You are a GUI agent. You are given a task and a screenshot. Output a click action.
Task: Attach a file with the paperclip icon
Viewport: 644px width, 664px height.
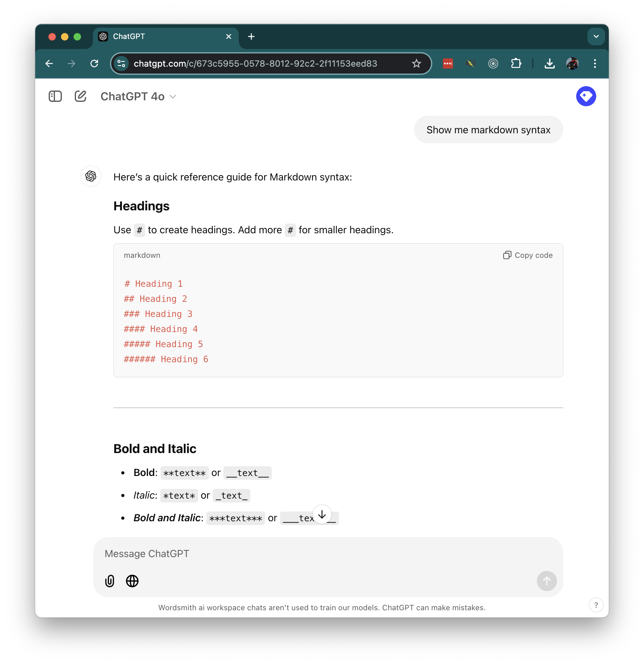click(x=109, y=581)
